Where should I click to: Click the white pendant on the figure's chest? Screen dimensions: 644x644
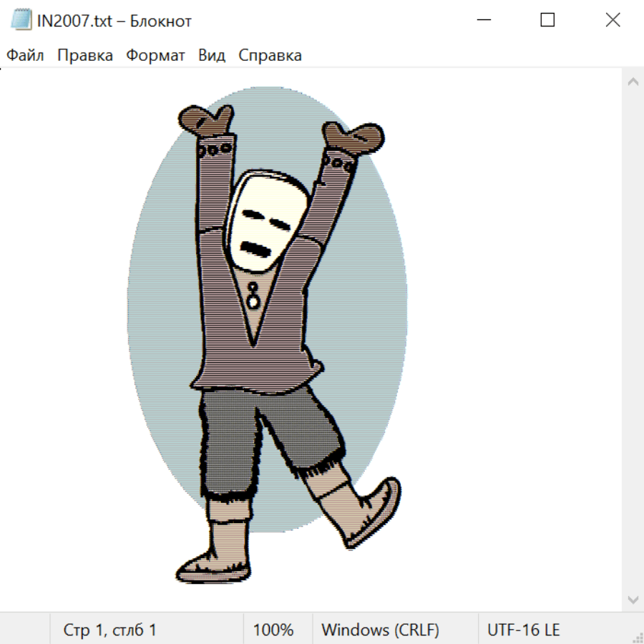coord(253,301)
